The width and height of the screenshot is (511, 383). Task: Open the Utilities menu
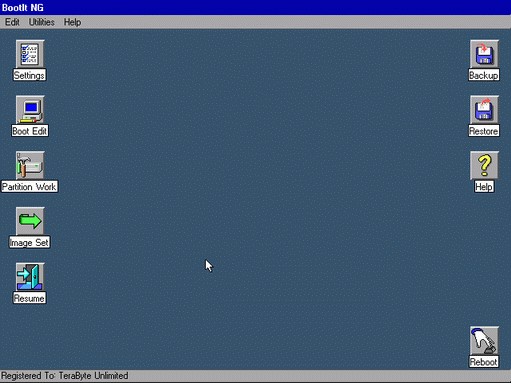pyautogui.click(x=42, y=22)
